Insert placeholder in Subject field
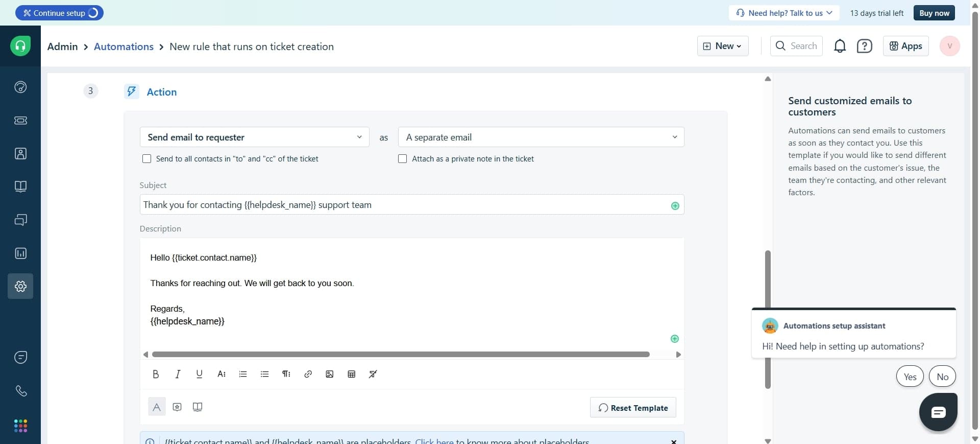The image size is (980, 444). [675, 205]
